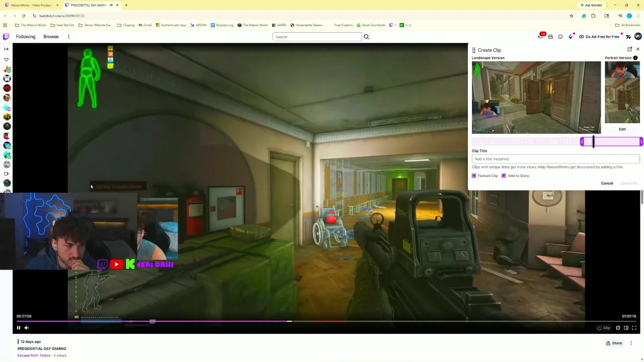Open the Escape from Tarkov category link
This screenshot has height=362, width=644.
click(x=34, y=355)
